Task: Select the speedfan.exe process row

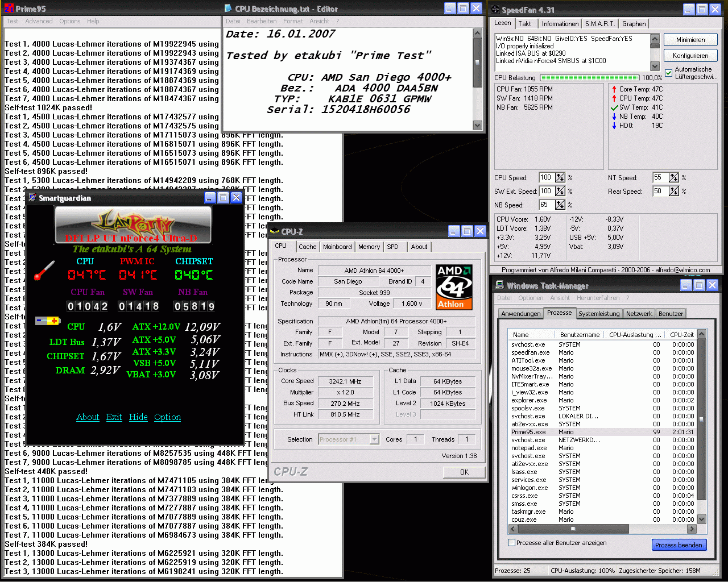Action: (x=602, y=352)
